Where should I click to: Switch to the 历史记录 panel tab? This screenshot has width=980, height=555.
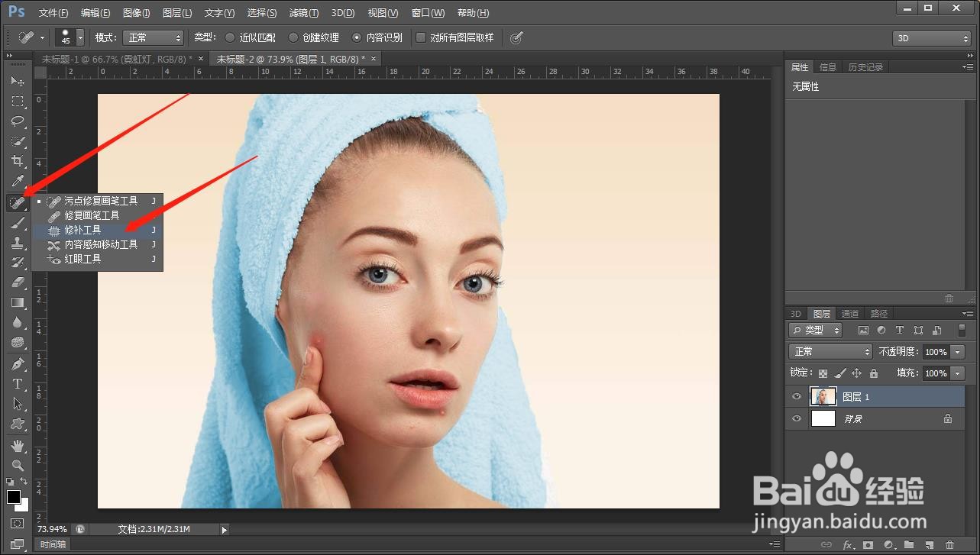[865, 67]
